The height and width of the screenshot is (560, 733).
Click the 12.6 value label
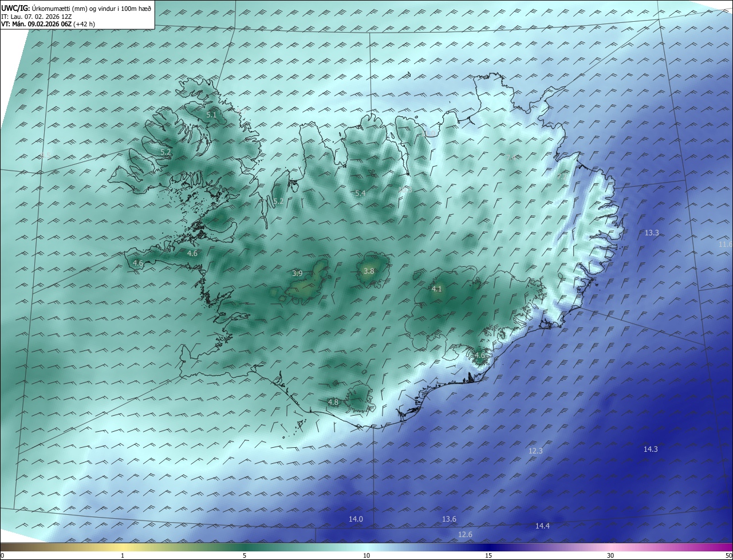(x=465, y=535)
